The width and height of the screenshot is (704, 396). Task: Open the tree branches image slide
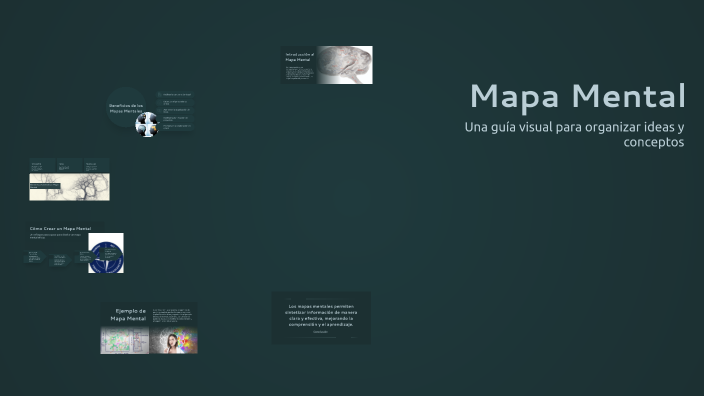tap(70, 187)
